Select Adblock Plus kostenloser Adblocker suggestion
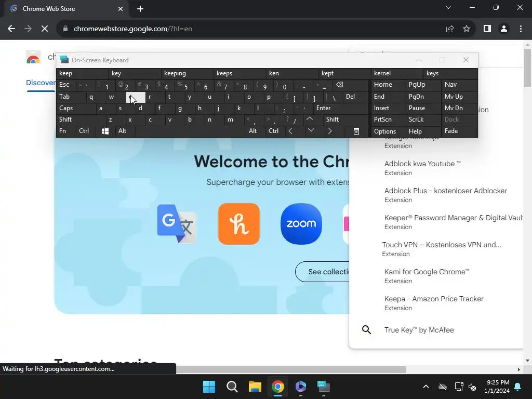Viewport: 532px width, 399px height. click(x=436, y=195)
